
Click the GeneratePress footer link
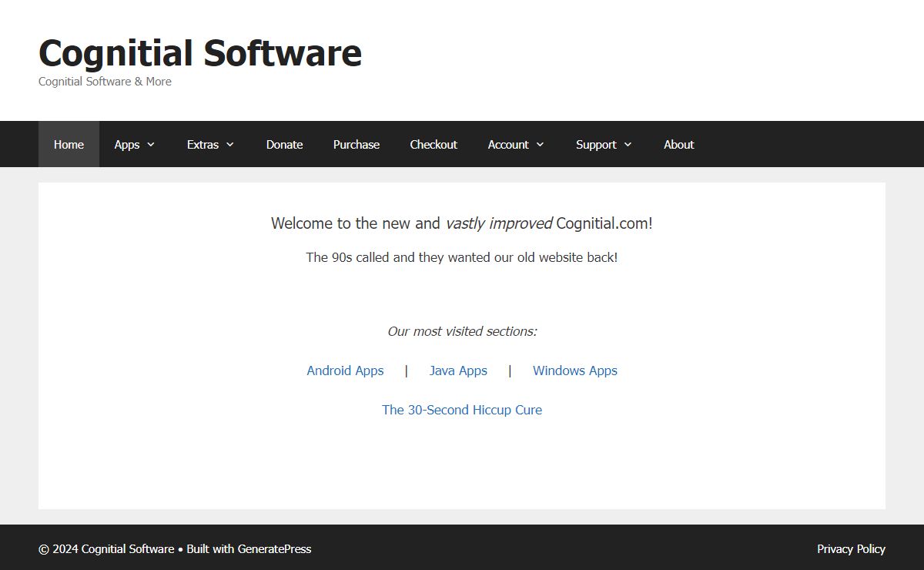(274, 549)
